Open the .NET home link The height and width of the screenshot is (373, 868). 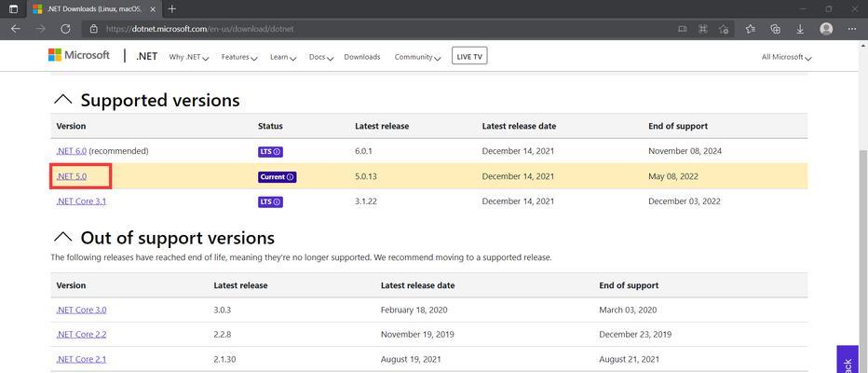147,56
